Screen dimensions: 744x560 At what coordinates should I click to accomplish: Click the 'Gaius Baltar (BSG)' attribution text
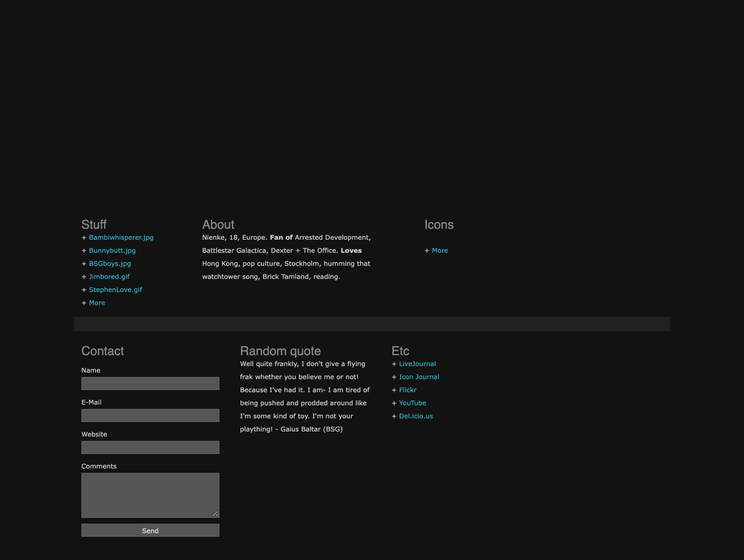pos(312,429)
